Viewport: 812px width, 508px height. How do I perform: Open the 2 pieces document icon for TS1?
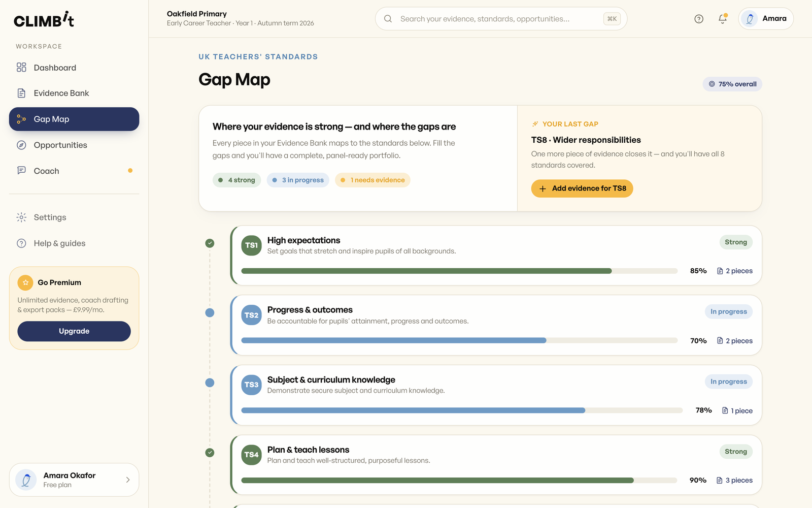pos(720,271)
